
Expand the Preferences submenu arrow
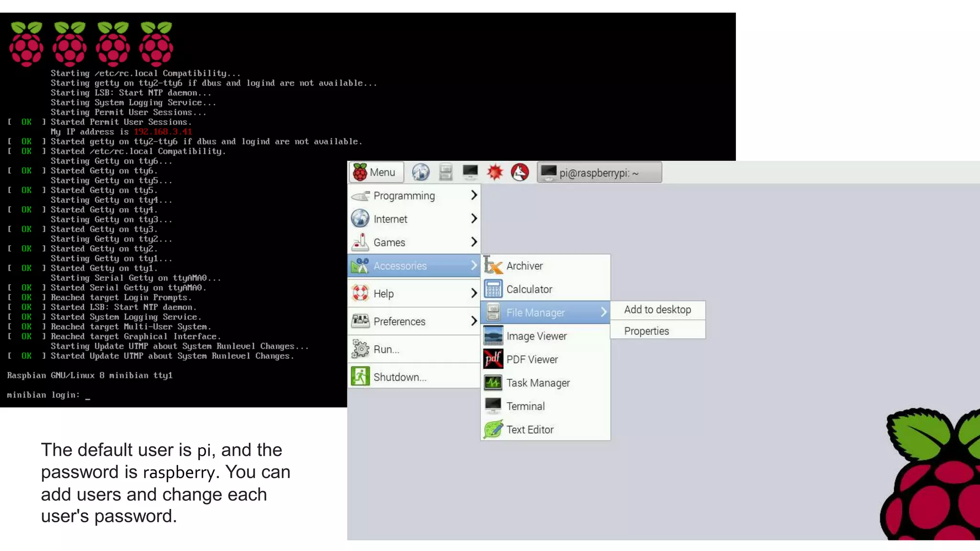click(x=474, y=321)
